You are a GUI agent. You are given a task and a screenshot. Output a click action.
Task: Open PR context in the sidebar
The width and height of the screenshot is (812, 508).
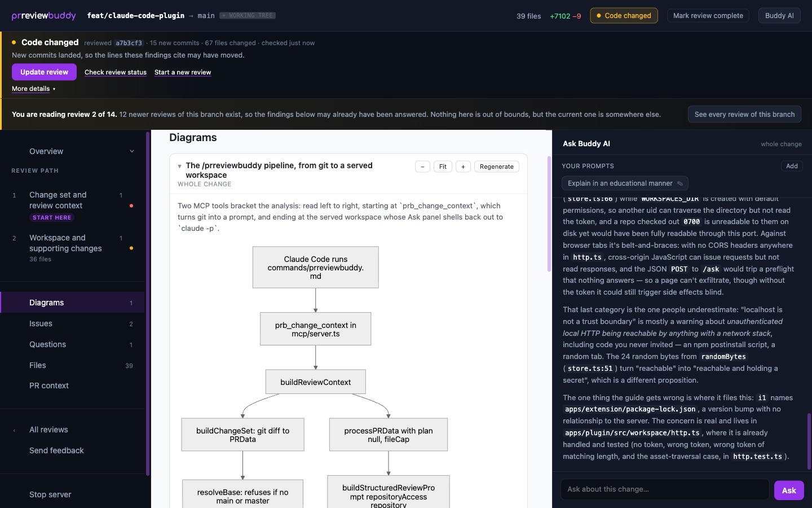pyautogui.click(x=72, y=386)
